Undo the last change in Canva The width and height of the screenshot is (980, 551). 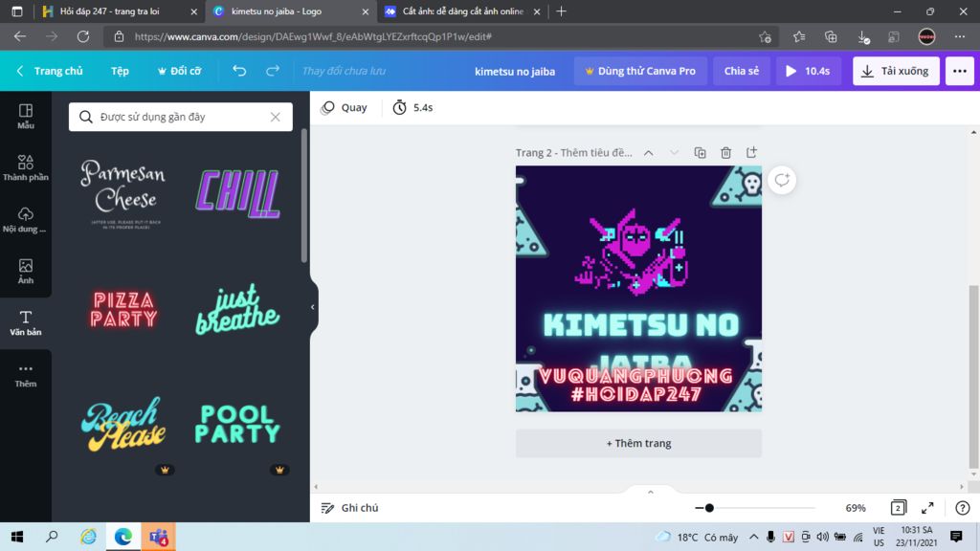coord(239,71)
